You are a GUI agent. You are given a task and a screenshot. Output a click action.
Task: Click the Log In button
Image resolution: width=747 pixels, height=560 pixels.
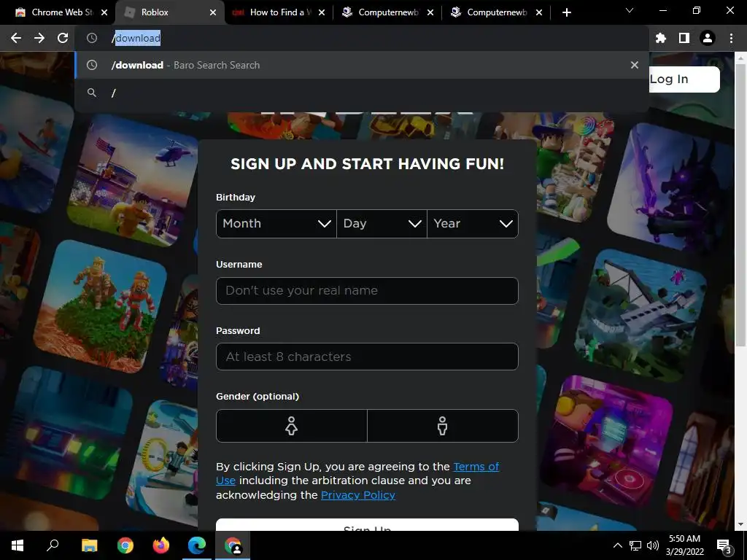coord(684,79)
